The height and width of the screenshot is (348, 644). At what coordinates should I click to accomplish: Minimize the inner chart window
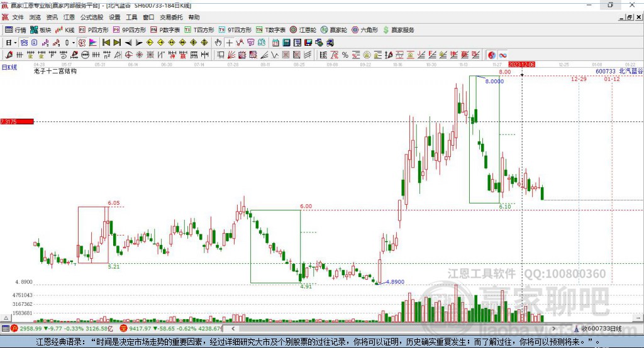(621, 17)
